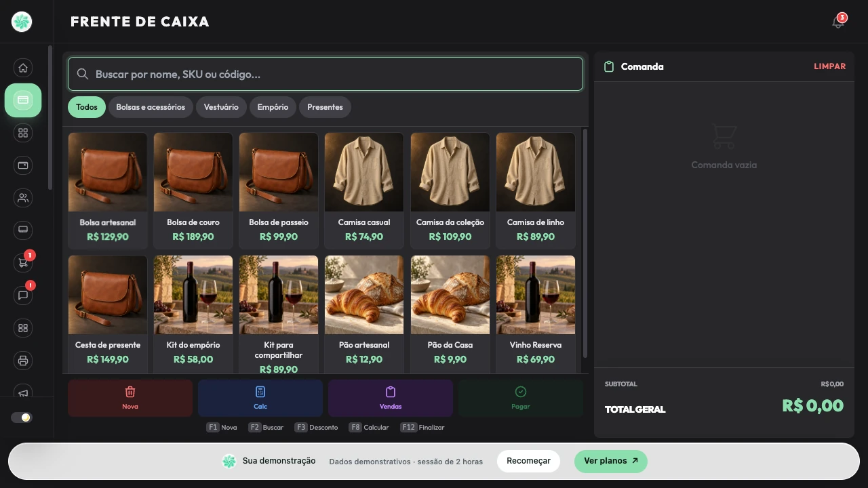Open the Vendas button
Screen dimensions: 868x488
point(391,398)
